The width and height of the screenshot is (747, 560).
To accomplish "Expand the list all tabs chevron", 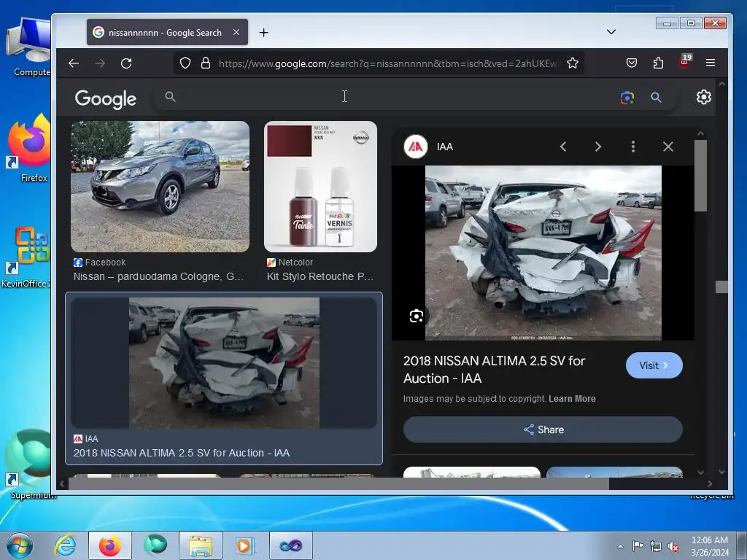I will point(611,32).
